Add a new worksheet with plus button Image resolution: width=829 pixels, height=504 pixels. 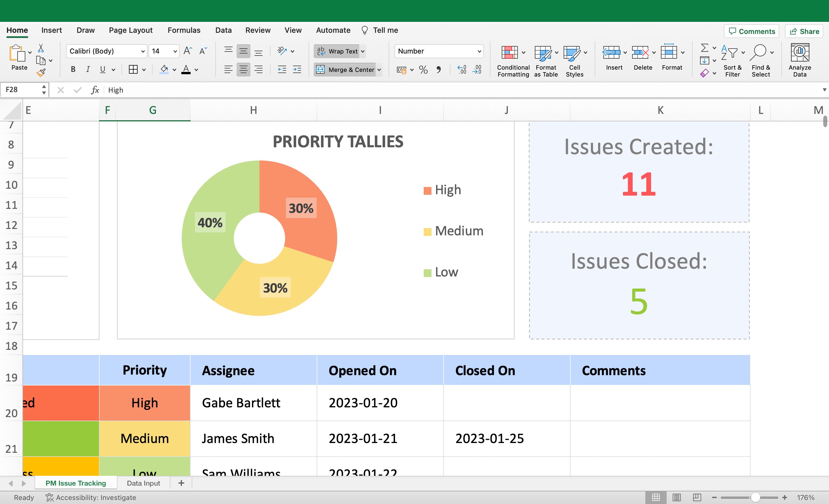click(181, 483)
